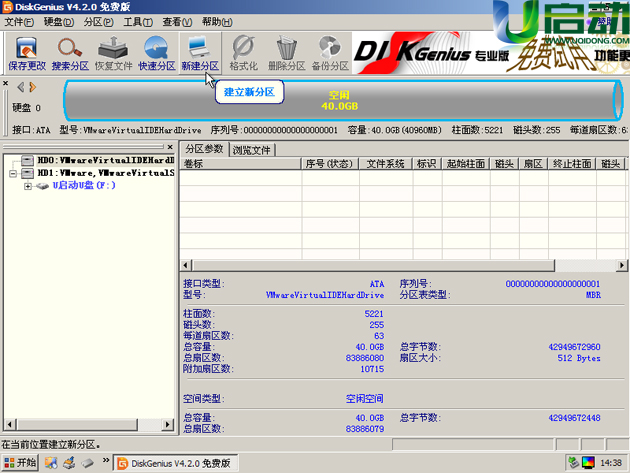Click the 文件系统 column header

pyautogui.click(x=385, y=164)
